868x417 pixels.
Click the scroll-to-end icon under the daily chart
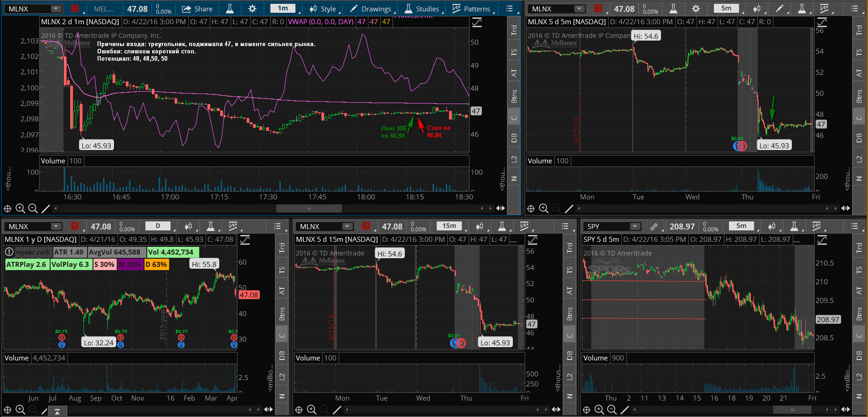(57, 412)
